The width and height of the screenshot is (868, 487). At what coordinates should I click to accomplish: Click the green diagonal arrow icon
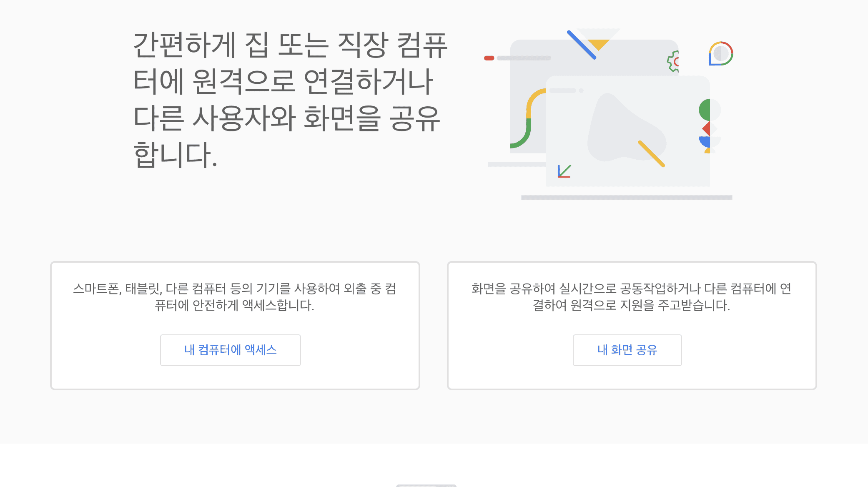(564, 171)
